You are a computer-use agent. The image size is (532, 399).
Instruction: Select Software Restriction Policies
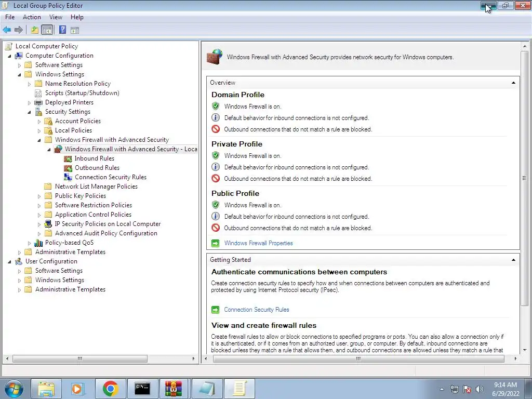pos(94,205)
